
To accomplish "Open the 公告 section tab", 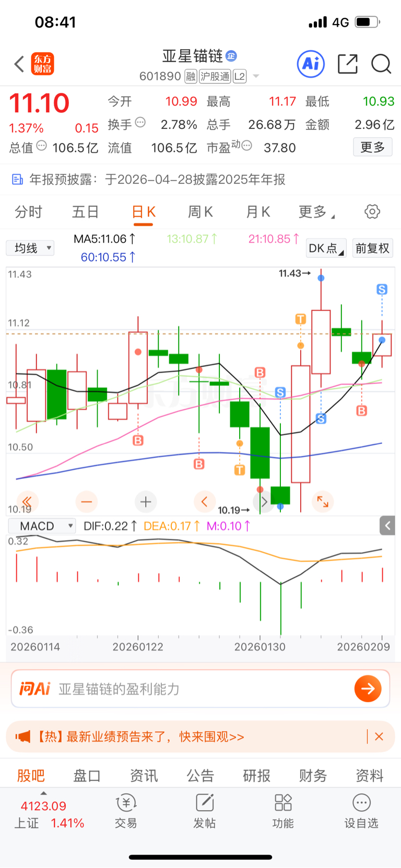I will pyautogui.click(x=200, y=775).
